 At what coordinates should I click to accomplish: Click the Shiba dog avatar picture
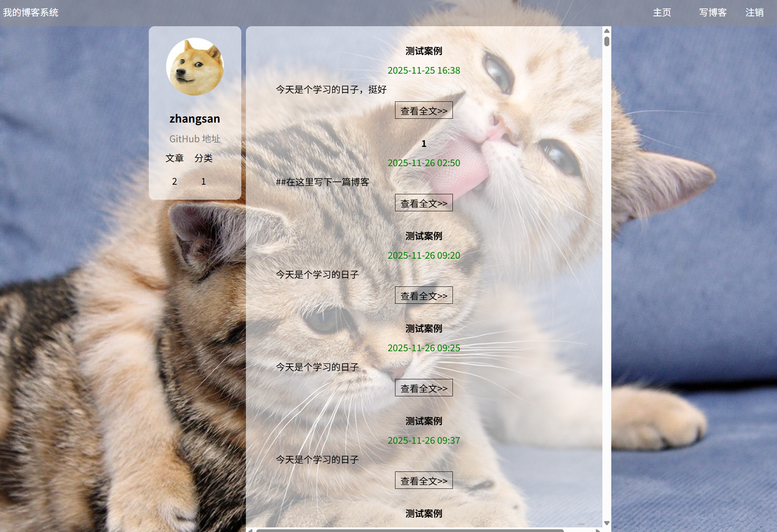[x=195, y=67]
